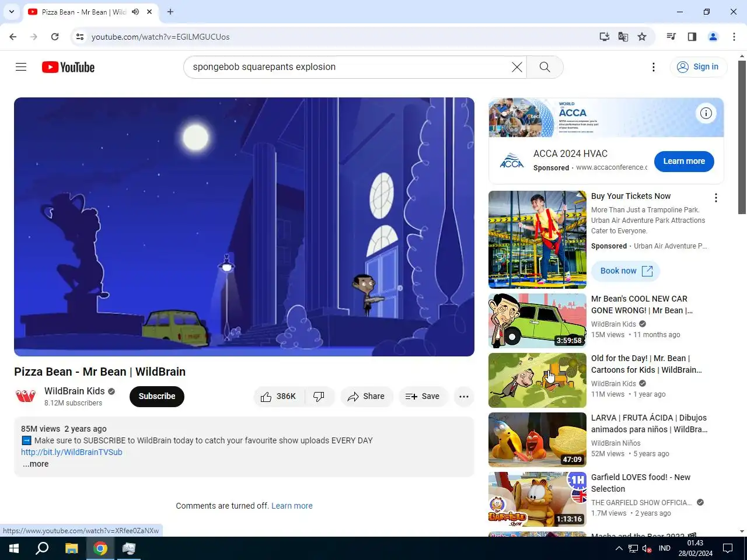Open more actions ellipsis below video

pyautogui.click(x=464, y=397)
